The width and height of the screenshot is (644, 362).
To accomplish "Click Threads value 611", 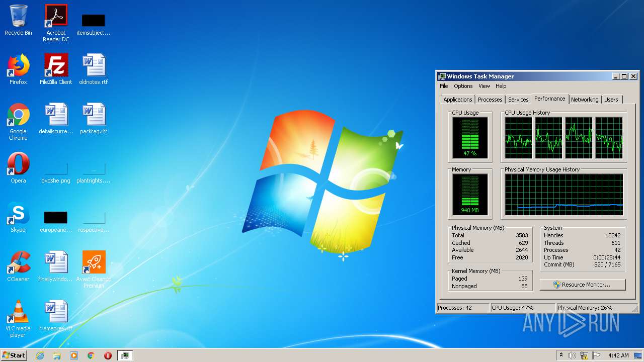I will [616, 243].
